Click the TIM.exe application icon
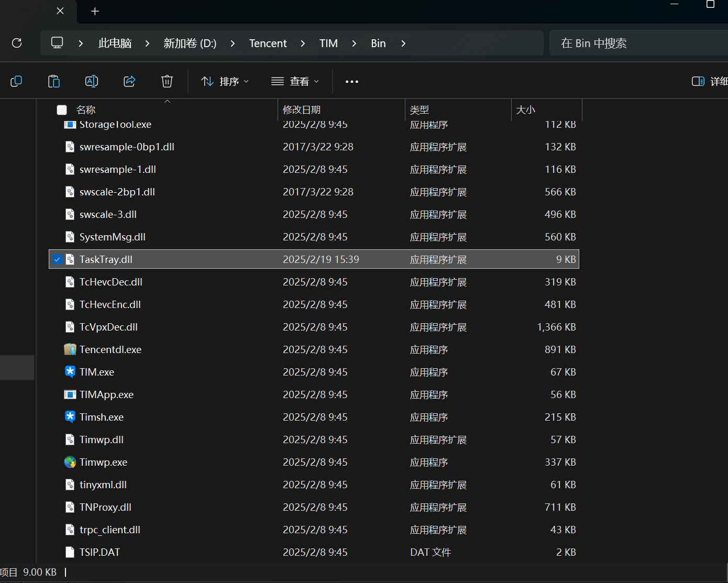728x583 pixels. [70, 372]
